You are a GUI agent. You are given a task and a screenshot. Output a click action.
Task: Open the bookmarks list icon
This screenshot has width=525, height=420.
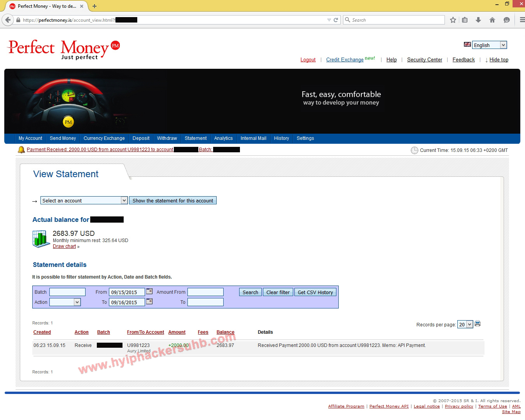(465, 20)
